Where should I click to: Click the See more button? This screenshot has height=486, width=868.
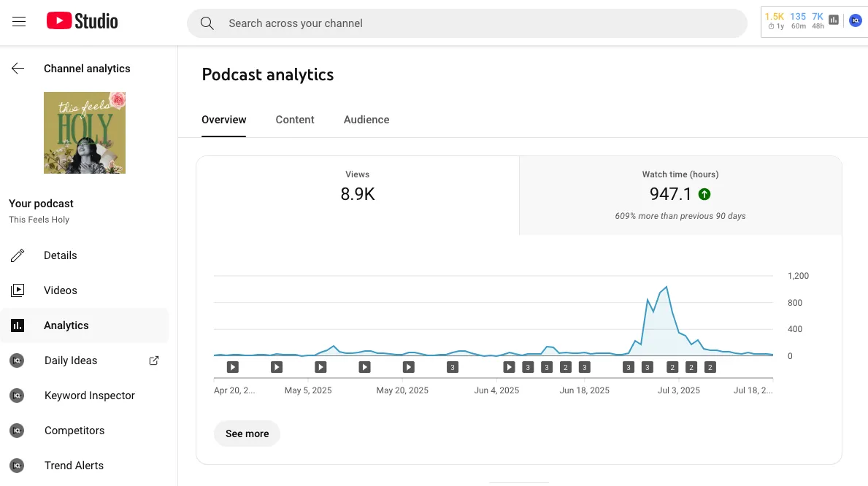[x=247, y=433]
